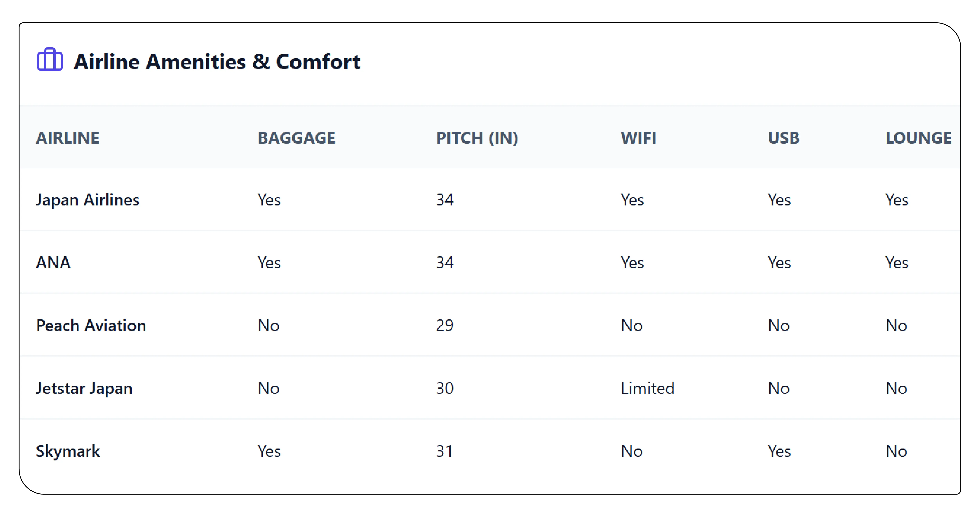The width and height of the screenshot is (980, 517).
Task: Click Japan Airlines' lounge Yes value
Action: [x=897, y=200]
